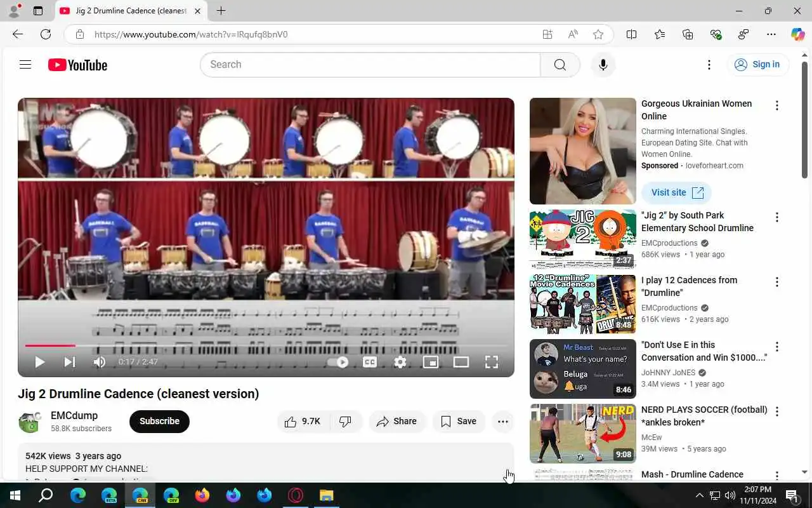Share the video
Viewport: 812px width, 508px height.
(396, 422)
